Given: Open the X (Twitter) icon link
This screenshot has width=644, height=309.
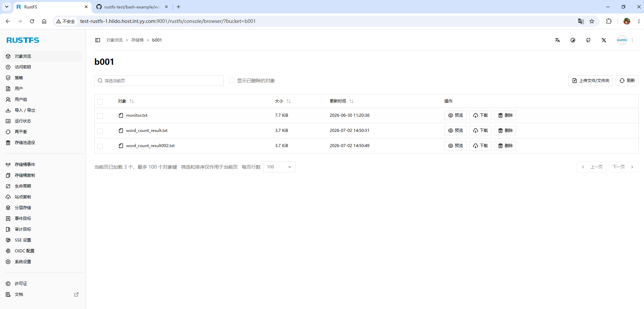Looking at the screenshot, I should click(604, 40).
